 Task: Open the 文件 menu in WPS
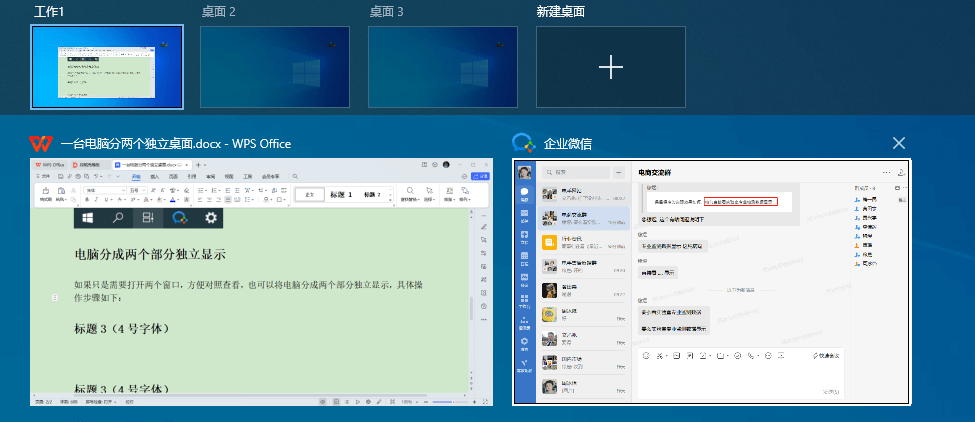45,177
